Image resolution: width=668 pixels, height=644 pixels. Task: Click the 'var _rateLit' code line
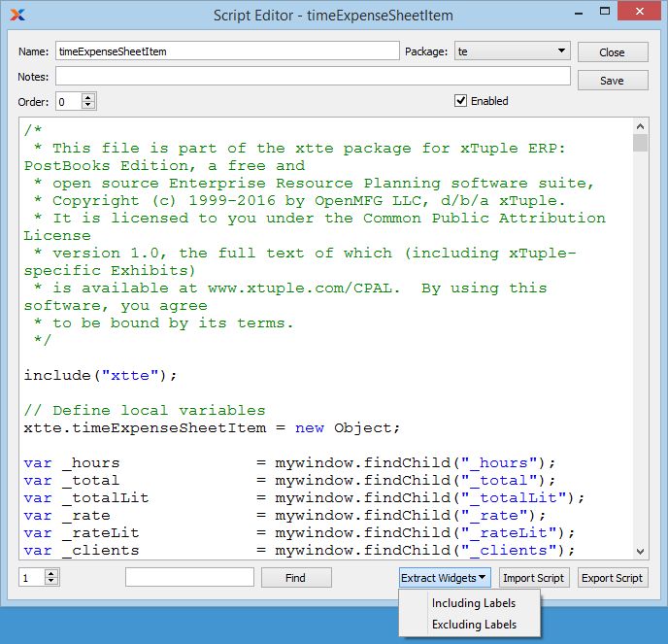coord(299,532)
